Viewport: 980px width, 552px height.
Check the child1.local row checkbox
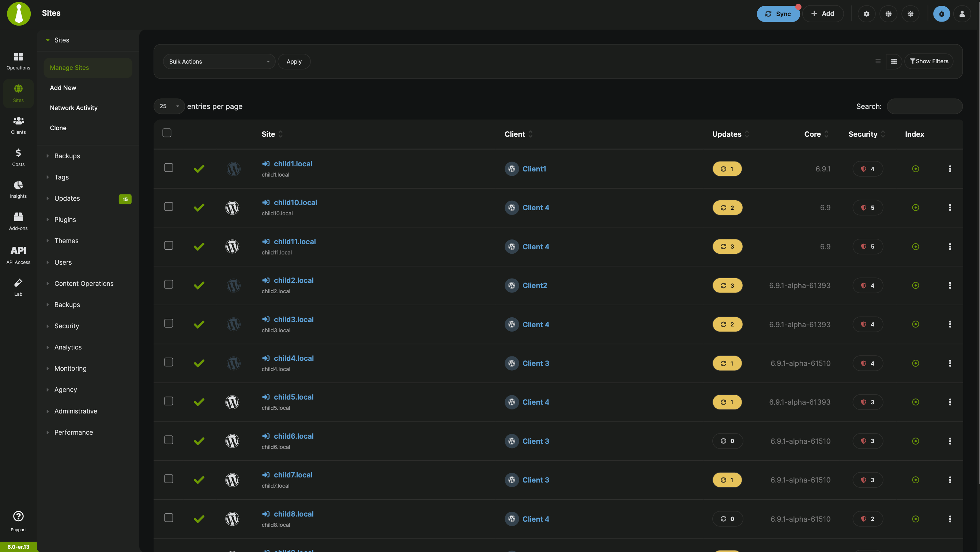169,168
